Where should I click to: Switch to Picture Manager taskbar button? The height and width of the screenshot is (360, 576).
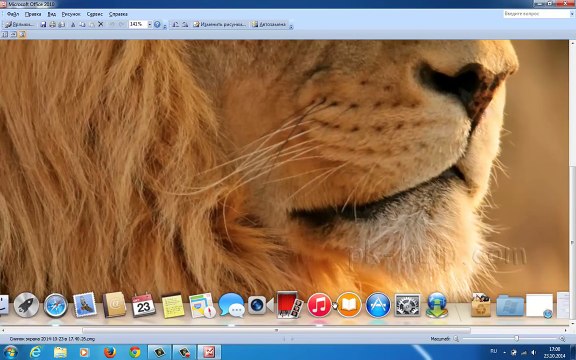tap(209, 352)
